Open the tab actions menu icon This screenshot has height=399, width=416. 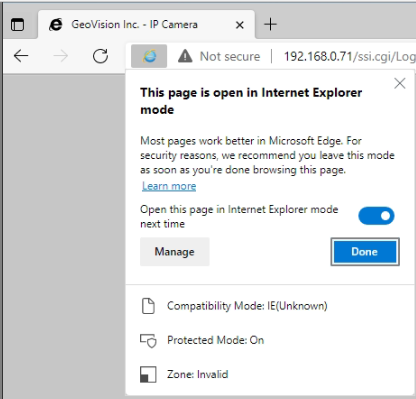click(17, 25)
